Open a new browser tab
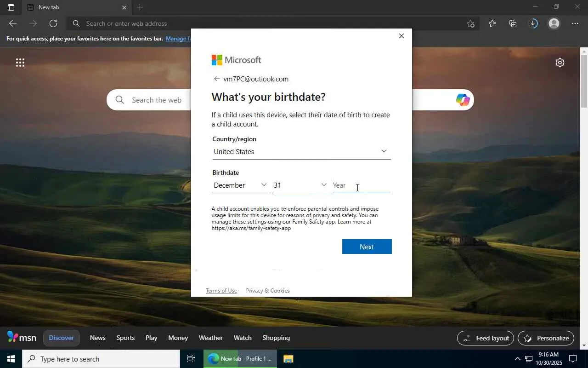This screenshot has height=368, width=588. [x=140, y=7]
